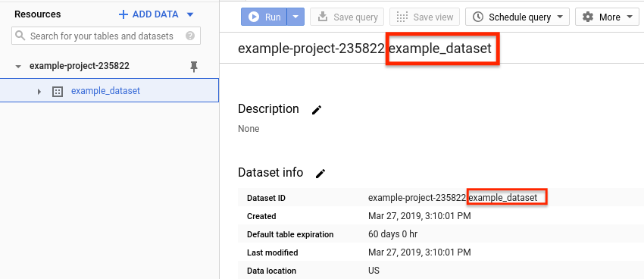Click the Resources panel heading
The height and width of the screenshot is (279, 644).
(37, 14)
